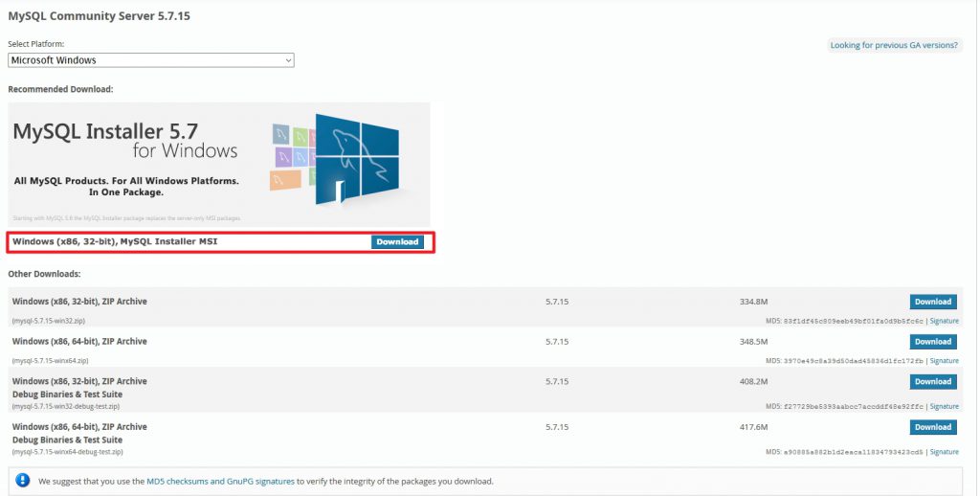This screenshot has width=980, height=496.
Task: Open MD5 checksums and GnuPG signatures link
Action: (221, 481)
